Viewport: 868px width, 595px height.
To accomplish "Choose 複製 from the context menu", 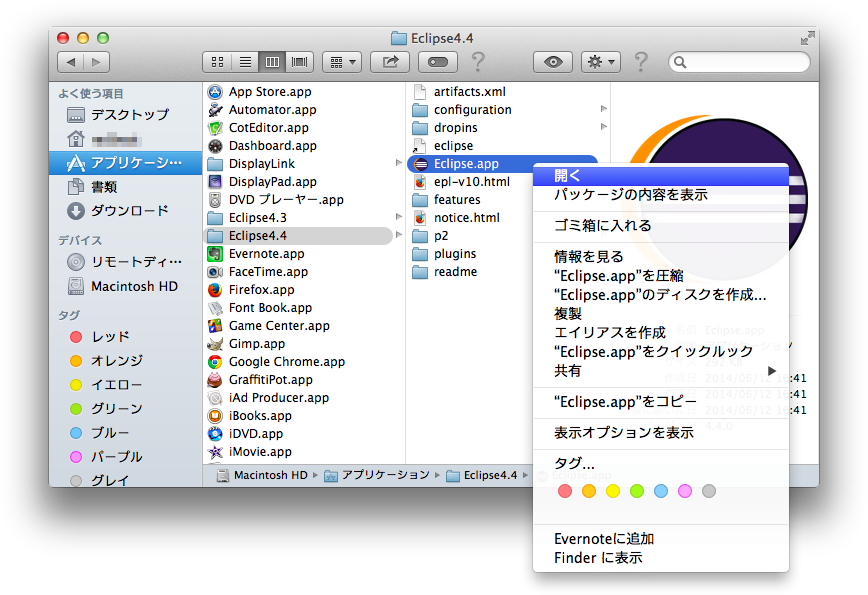I will [x=661, y=313].
